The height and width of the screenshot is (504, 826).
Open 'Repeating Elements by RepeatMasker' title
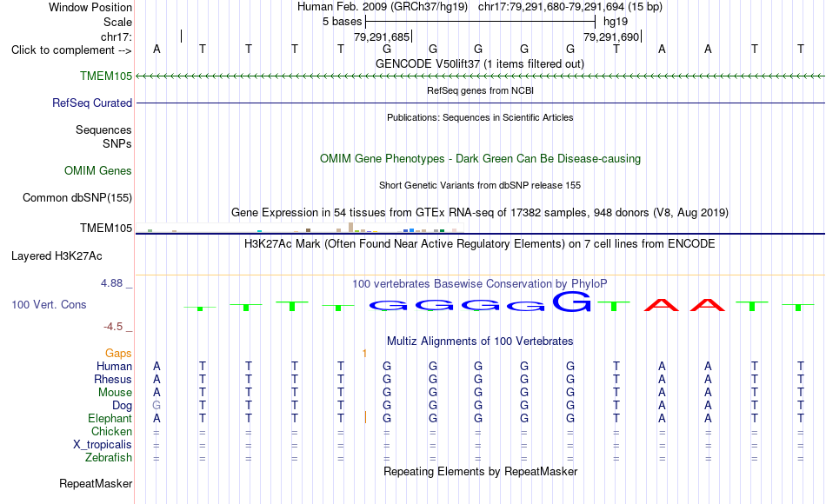click(481, 472)
